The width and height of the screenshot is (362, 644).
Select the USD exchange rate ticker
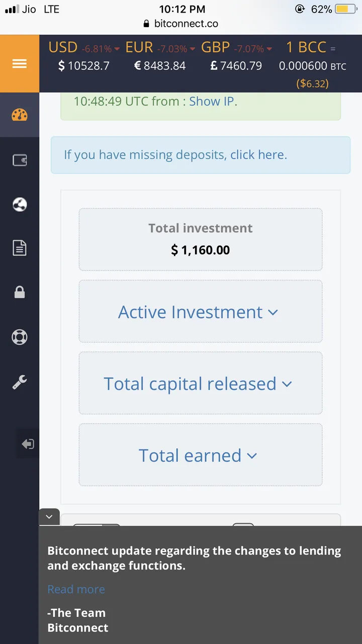(83, 56)
